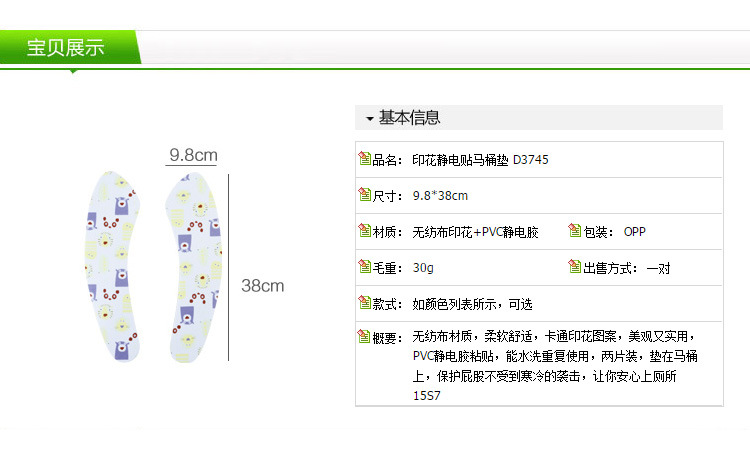Open the 宝贝展示 tab
Screen dimensions: 750x450
tap(66, 48)
